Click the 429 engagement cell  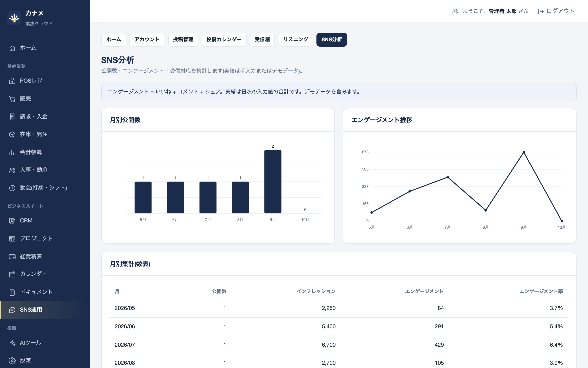439,345
